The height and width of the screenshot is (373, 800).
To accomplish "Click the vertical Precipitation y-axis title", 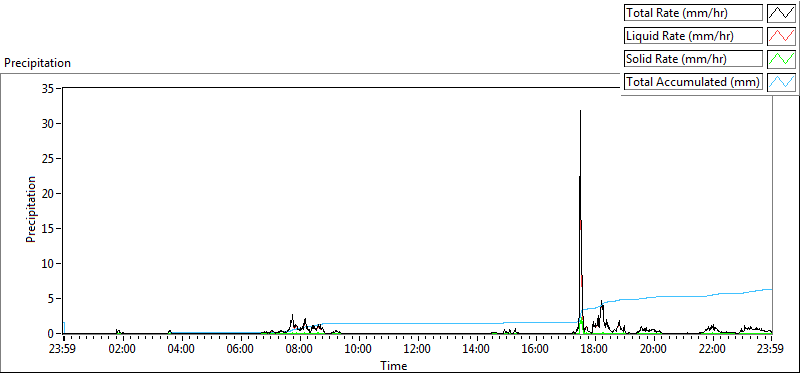I will coord(31,209).
